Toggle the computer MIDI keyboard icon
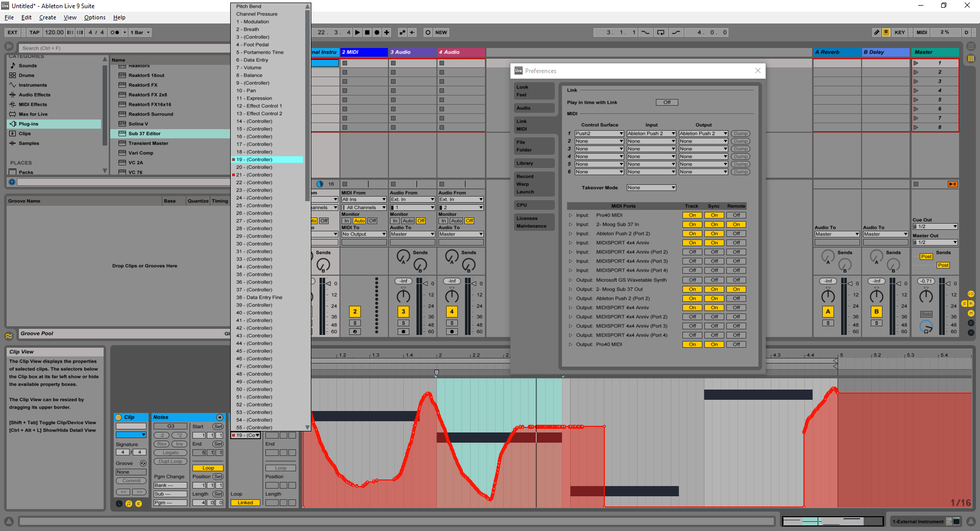The width and height of the screenshot is (980, 531). pos(886,32)
